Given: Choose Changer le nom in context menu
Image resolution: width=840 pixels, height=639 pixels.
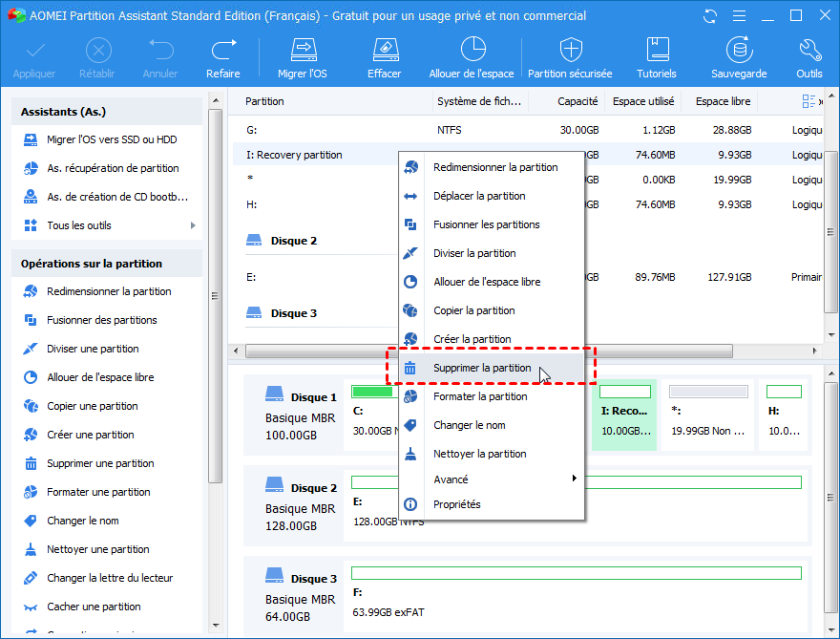Looking at the screenshot, I should (492, 426).
